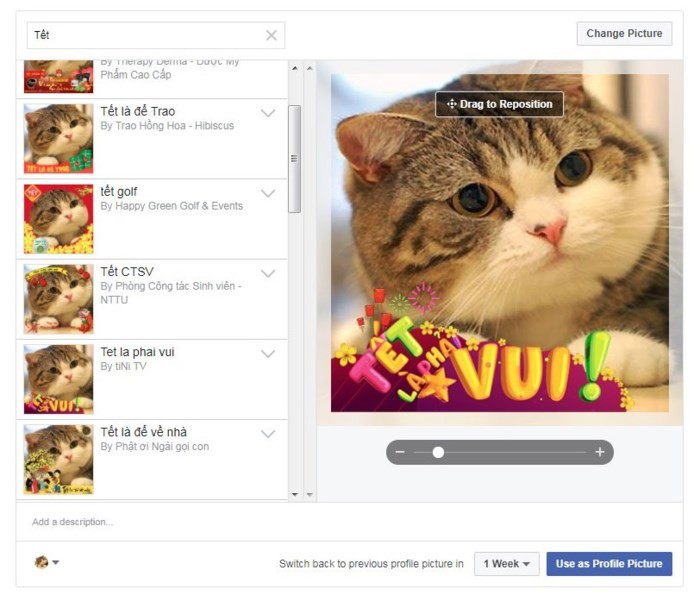The image size is (700, 595).
Task: Click outer scrollbar down arrow
Action: point(309,494)
